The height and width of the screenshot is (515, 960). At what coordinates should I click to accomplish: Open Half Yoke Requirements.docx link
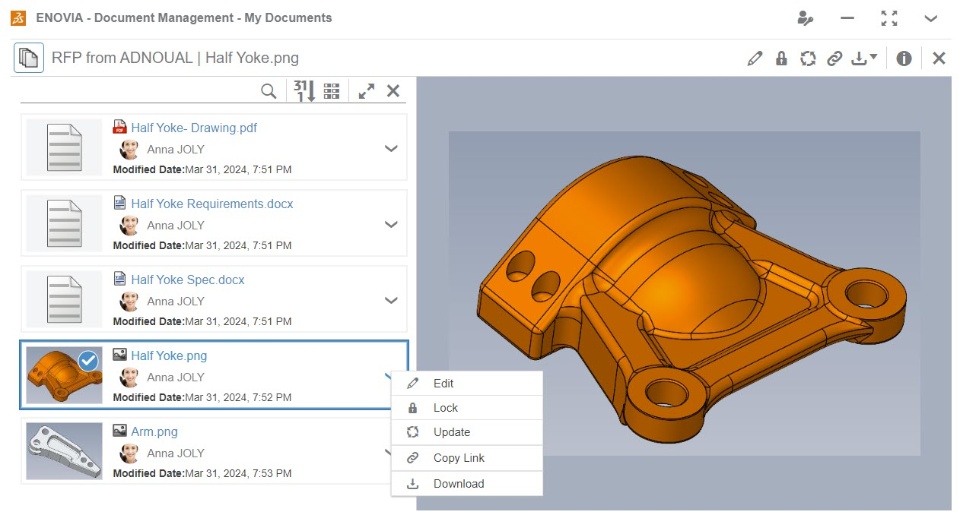(212, 203)
